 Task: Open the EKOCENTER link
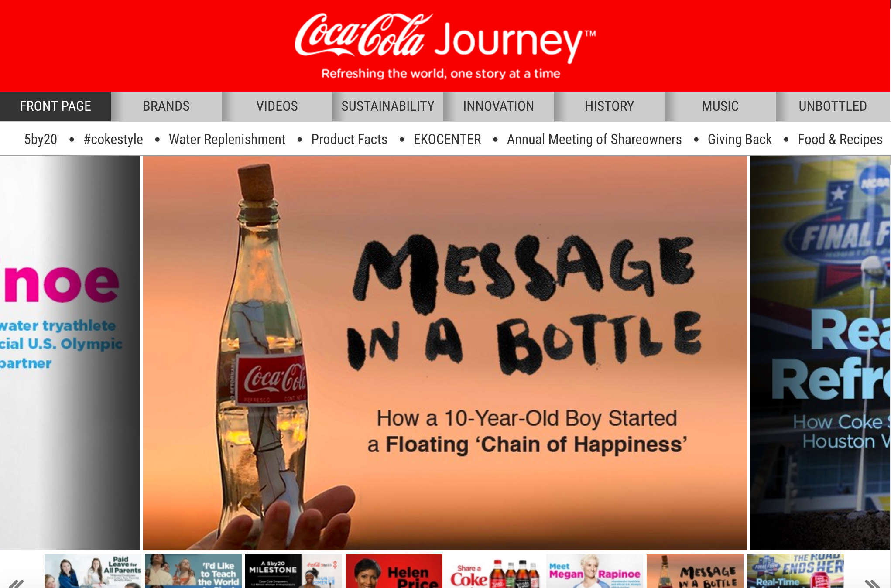[x=447, y=139]
